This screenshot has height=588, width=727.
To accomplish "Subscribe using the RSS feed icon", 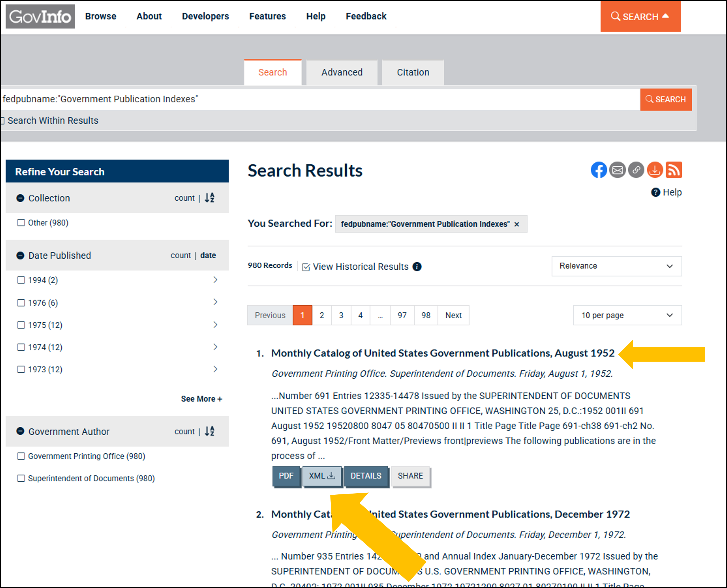I will click(x=674, y=170).
